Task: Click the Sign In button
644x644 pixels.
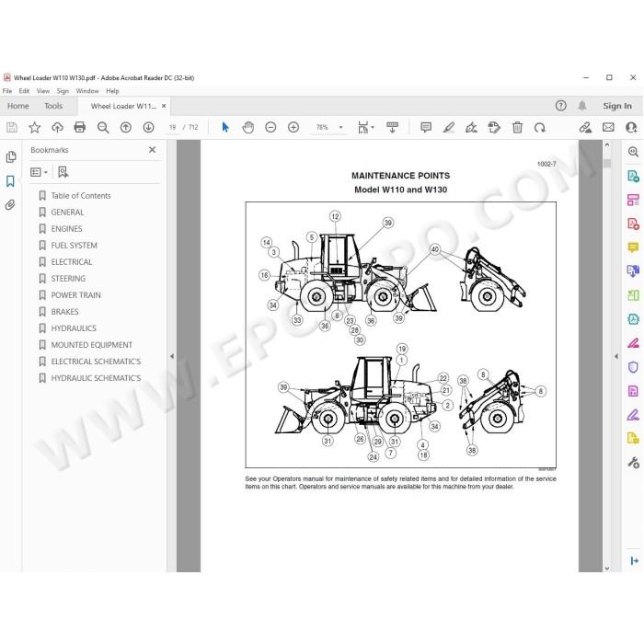Action: pos(617,106)
